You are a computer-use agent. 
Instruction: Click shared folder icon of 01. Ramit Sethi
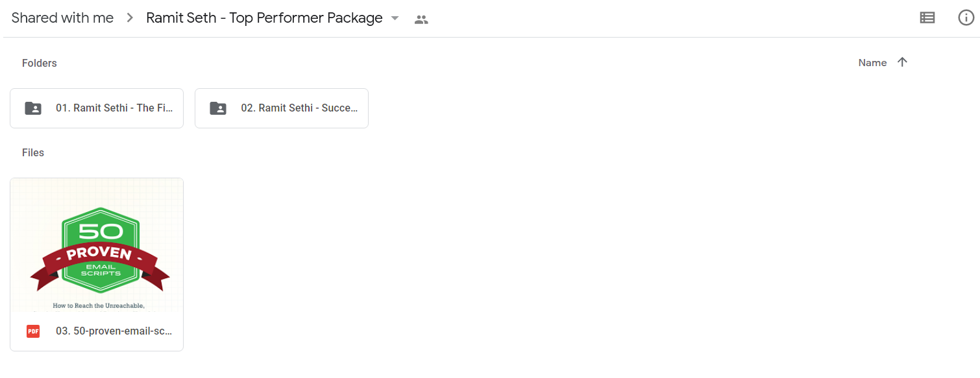(x=33, y=108)
